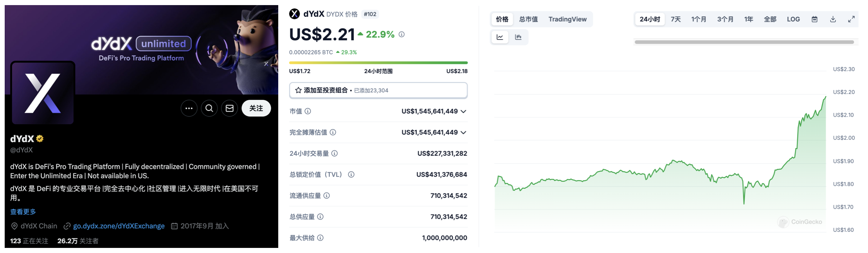Click the download chart data icon

833,19
